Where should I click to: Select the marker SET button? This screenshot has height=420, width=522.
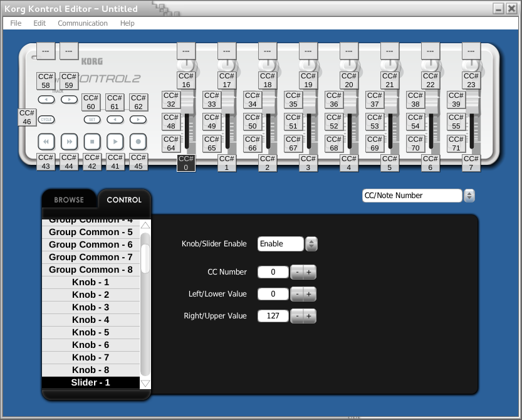pos(92,120)
